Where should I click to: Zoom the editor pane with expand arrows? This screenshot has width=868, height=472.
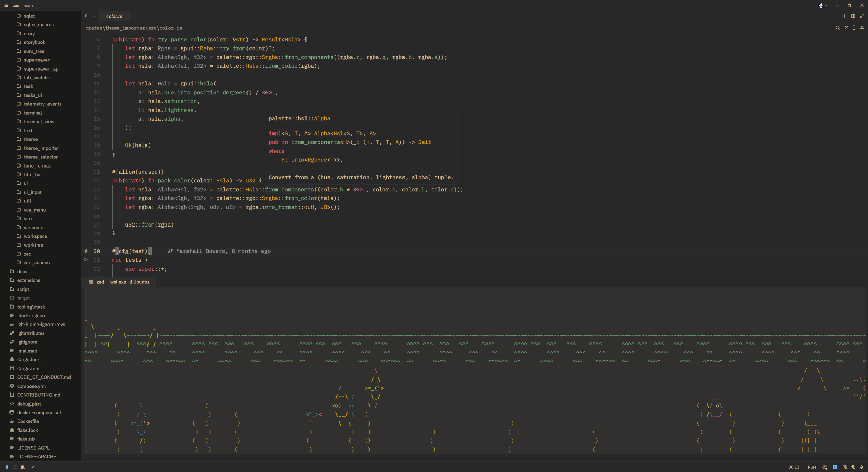[862, 16]
